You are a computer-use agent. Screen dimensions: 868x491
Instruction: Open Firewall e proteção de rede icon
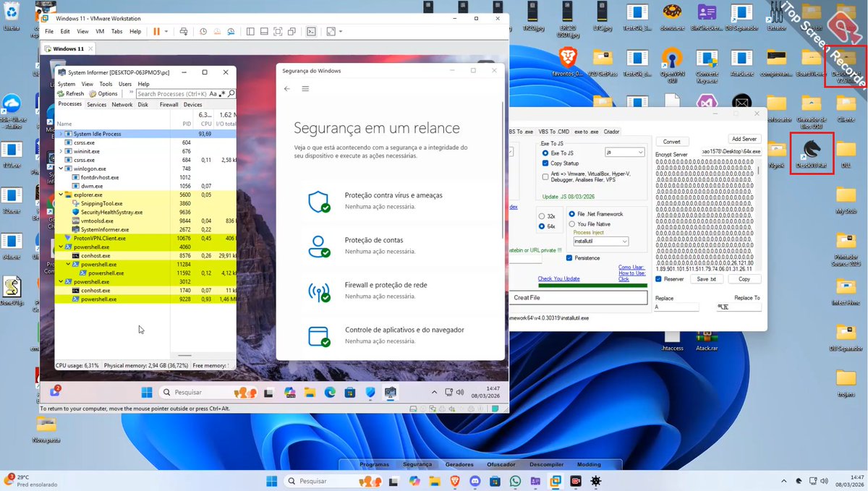pyautogui.click(x=318, y=291)
